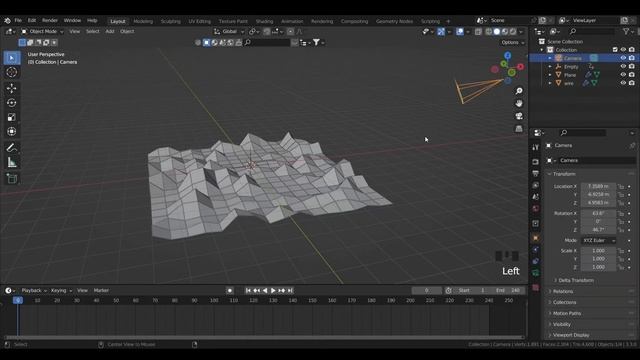Viewport: 640px width, 360px height.
Task: Select the Select Box tool in the toolbar
Action: (x=11, y=58)
